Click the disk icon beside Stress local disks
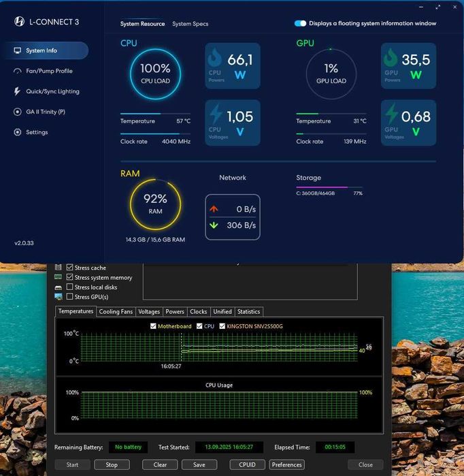This screenshot has width=464, height=476. click(x=59, y=287)
